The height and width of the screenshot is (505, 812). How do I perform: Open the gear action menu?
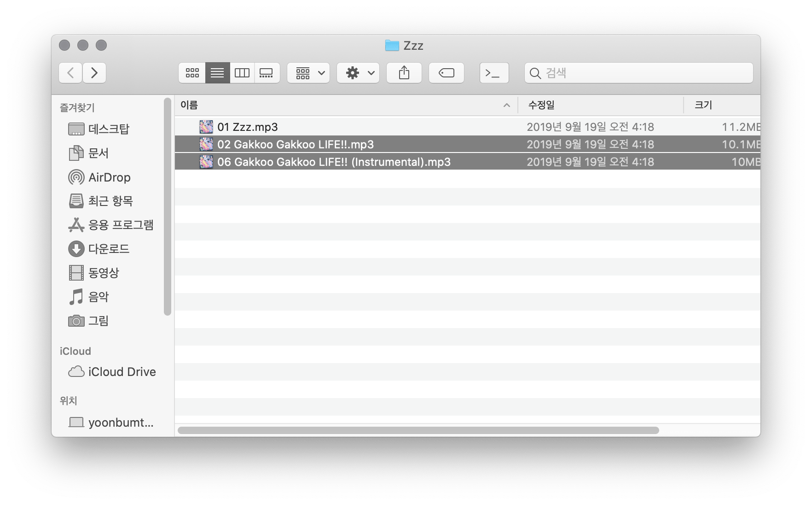358,73
